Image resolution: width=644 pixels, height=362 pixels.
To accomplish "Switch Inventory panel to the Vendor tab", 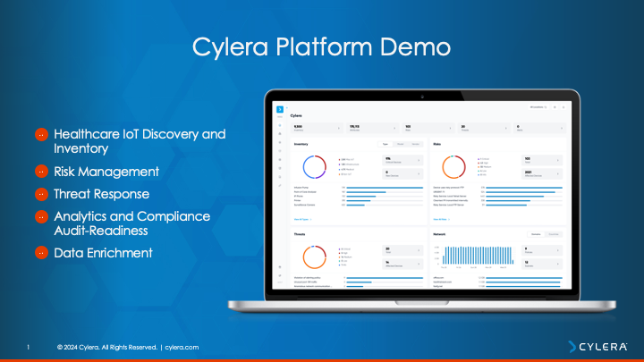I will click(415, 144).
